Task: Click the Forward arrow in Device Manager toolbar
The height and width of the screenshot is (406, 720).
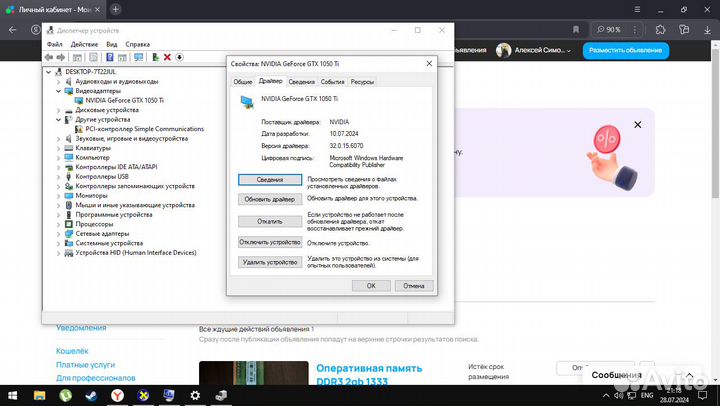Action: click(x=61, y=57)
